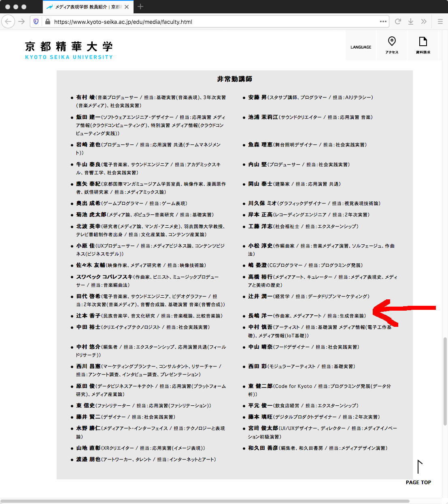The height and width of the screenshot is (504, 448).
Task: Select the name 西田 彩
Action: tap(257, 366)
